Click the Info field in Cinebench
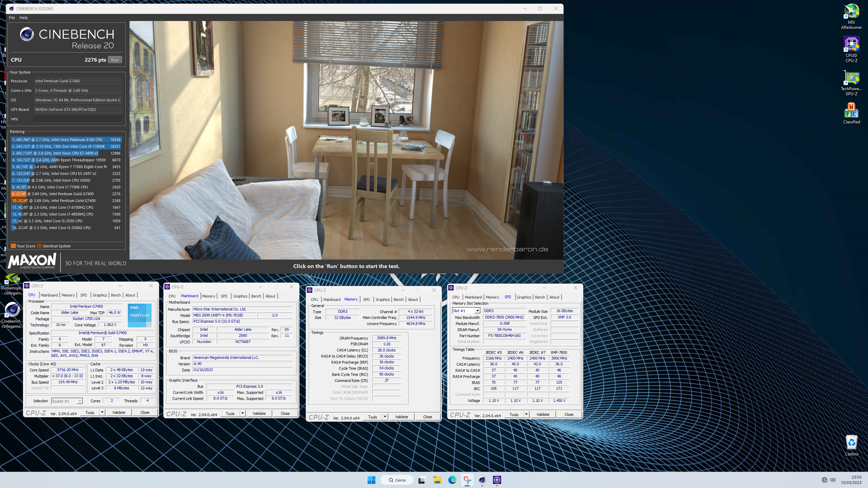The height and width of the screenshot is (488, 868). click(78, 119)
